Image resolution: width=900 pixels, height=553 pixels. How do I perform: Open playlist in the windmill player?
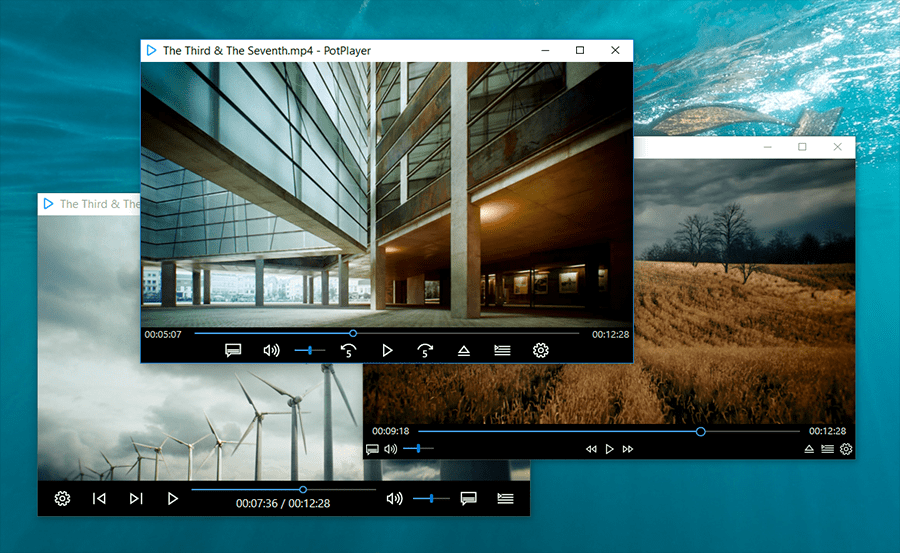pyautogui.click(x=505, y=498)
